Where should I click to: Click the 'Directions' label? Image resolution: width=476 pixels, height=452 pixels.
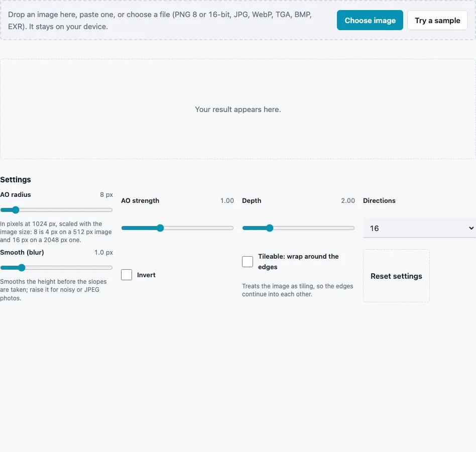379,201
